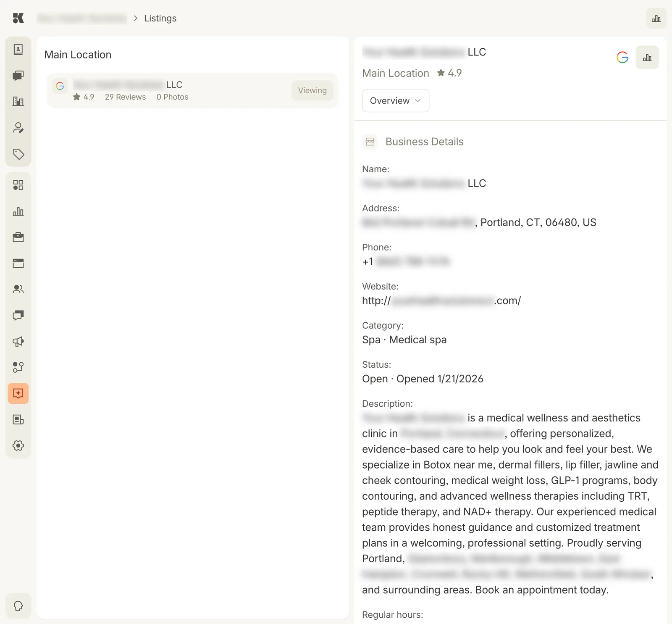
Task: Click '29 Reviews' text on listing card
Action: [x=125, y=97]
